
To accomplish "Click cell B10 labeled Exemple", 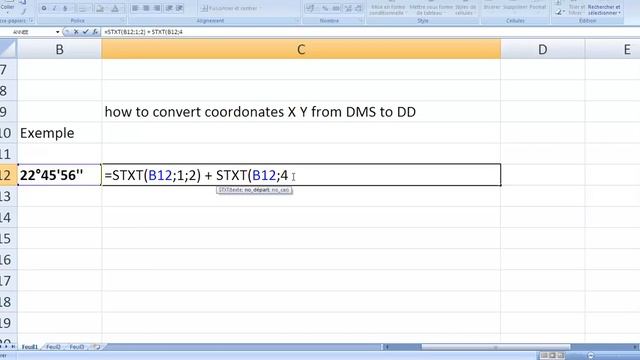I will click(60, 133).
